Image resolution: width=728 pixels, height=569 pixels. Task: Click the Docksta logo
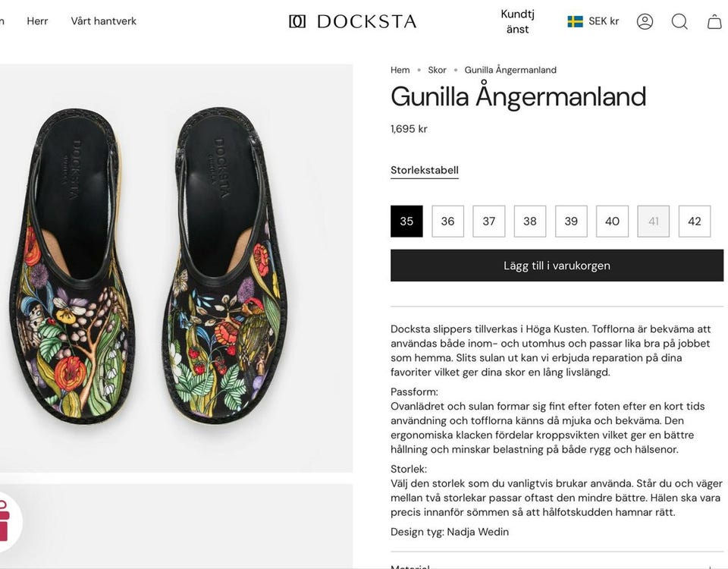click(353, 21)
